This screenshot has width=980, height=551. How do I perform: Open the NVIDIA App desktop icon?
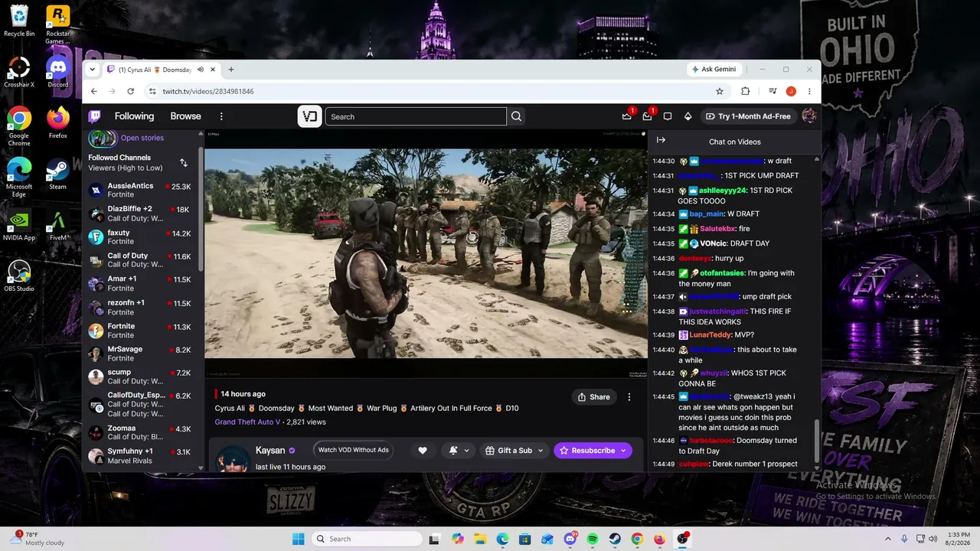click(x=19, y=227)
